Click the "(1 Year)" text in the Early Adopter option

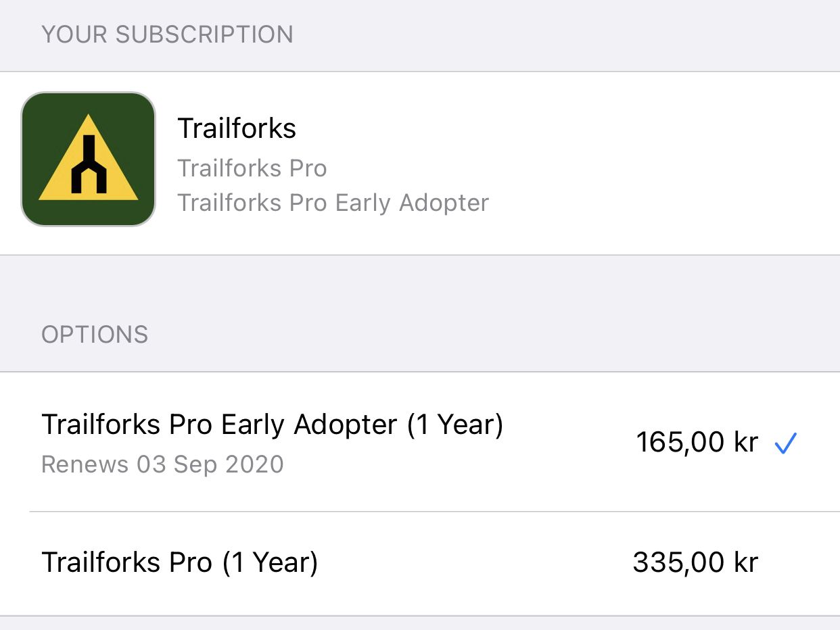455,425
